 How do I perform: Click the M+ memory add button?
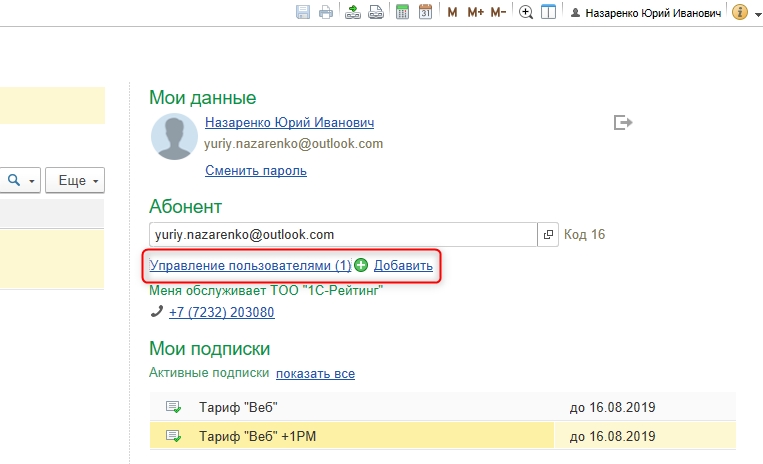tap(475, 13)
